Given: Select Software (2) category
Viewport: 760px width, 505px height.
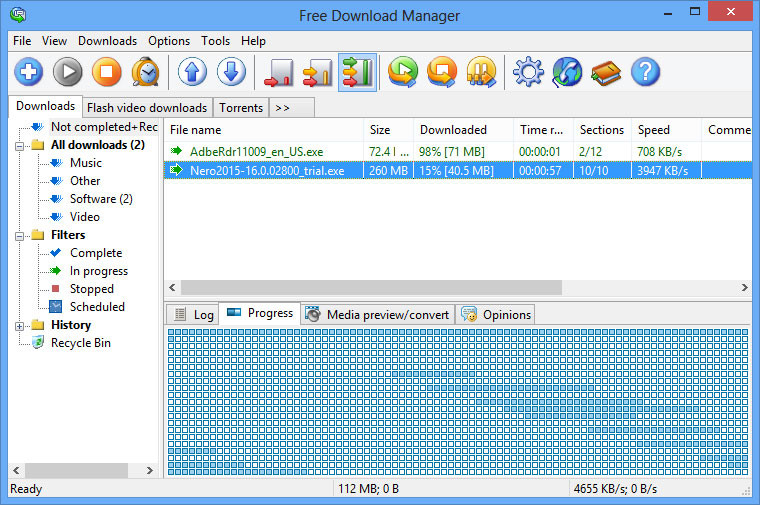Looking at the screenshot, I should [101, 199].
